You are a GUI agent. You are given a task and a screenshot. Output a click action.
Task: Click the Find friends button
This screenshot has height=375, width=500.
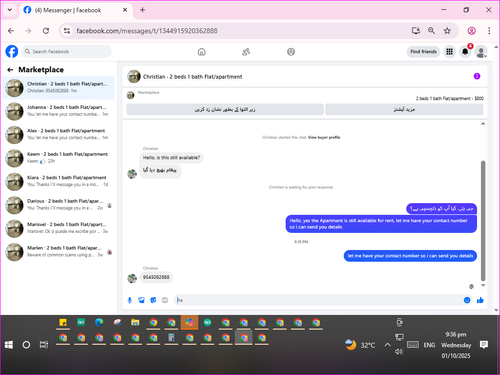point(423,52)
